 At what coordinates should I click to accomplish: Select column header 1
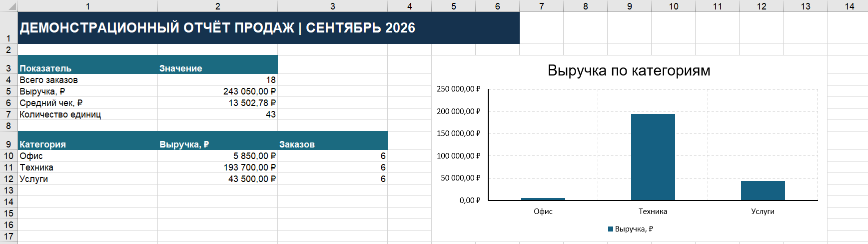[88, 6]
